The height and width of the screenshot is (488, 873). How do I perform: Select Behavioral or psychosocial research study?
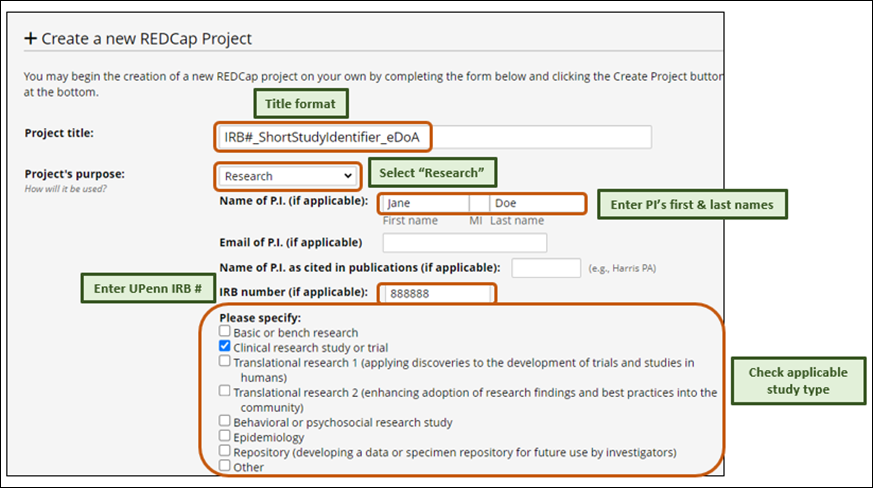(225, 422)
